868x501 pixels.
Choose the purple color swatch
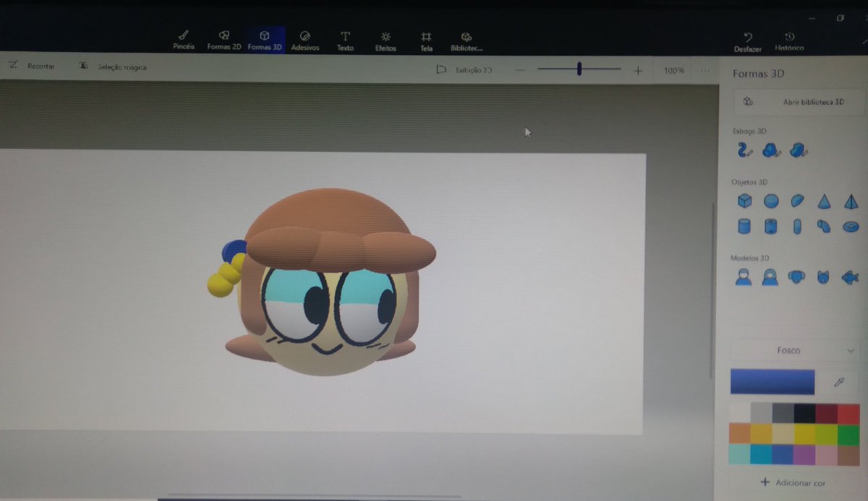click(805, 453)
